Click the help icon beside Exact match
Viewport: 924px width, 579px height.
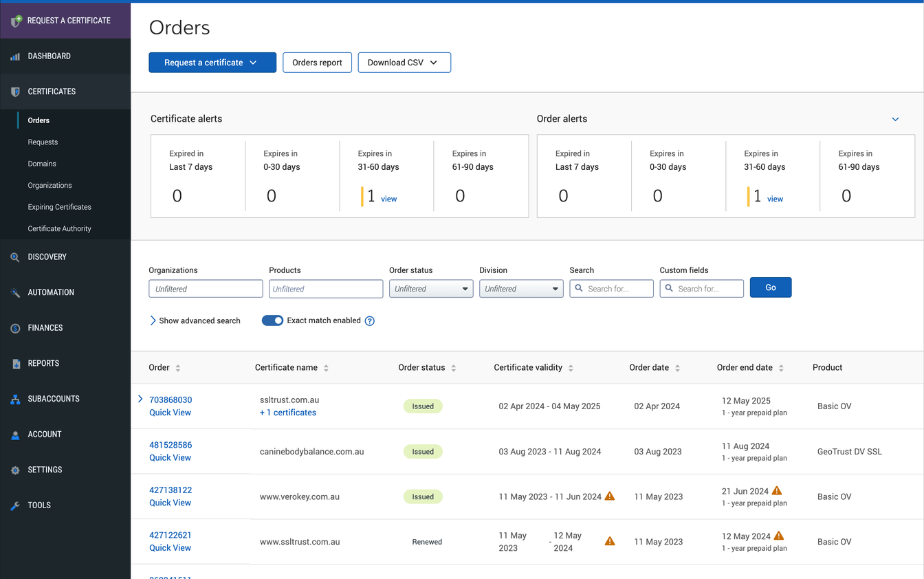point(369,320)
